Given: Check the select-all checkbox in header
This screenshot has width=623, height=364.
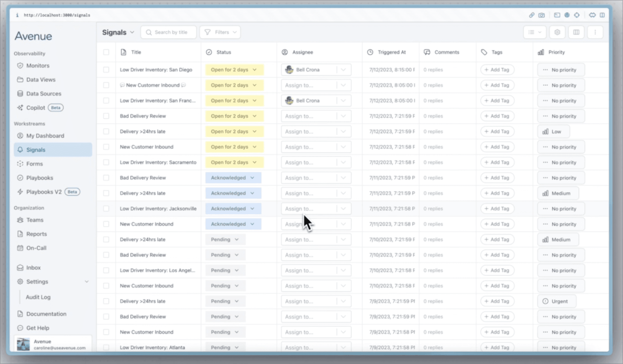Looking at the screenshot, I should click(x=106, y=52).
